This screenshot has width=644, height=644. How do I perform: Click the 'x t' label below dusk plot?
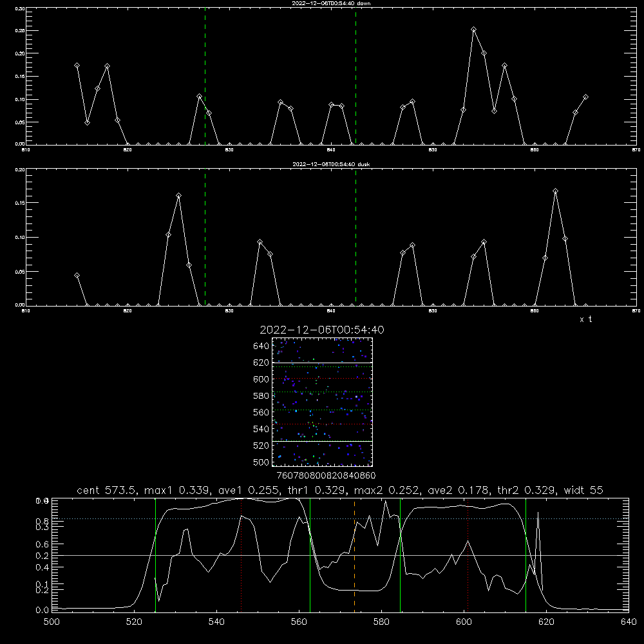(x=585, y=319)
